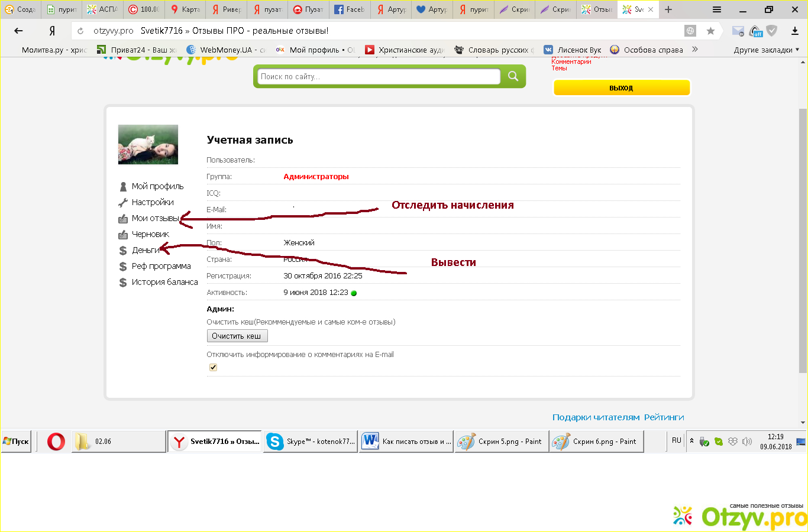Click the page vertical scrollbar
The width and height of the screenshot is (808, 532).
point(803,236)
